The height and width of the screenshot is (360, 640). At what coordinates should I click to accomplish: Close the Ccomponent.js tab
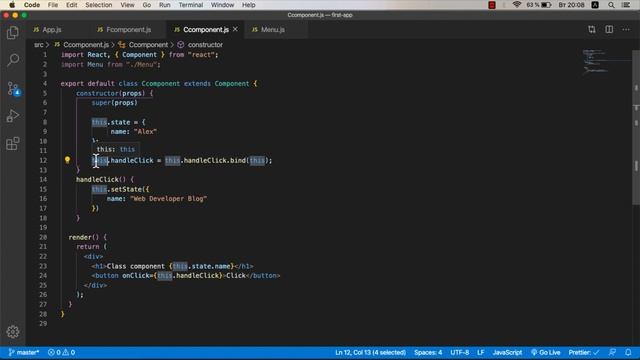coord(235,29)
